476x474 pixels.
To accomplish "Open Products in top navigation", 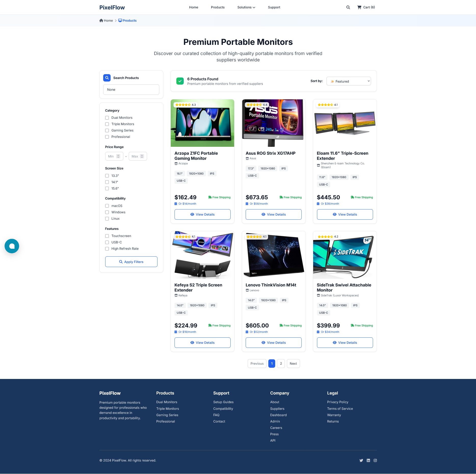I will pos(218,7).
